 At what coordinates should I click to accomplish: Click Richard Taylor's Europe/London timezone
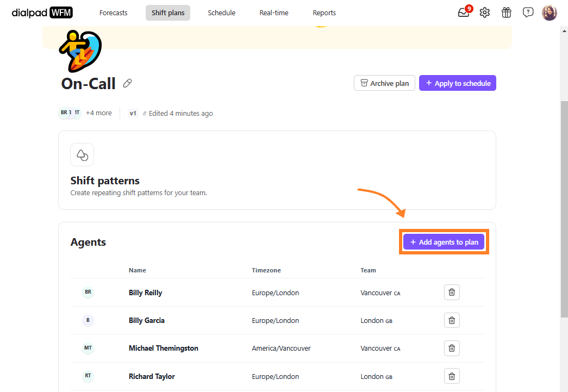point(276,376)
